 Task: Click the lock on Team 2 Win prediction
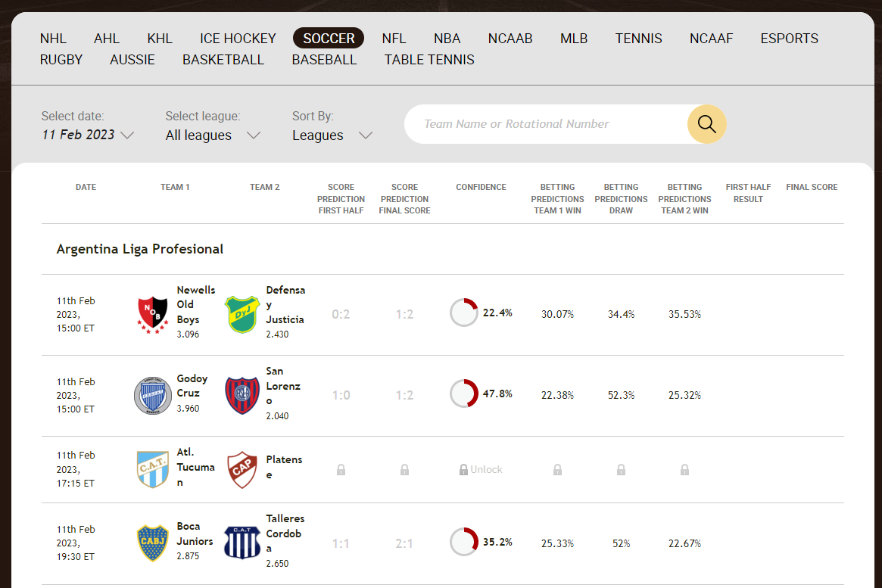click(x=684, y=469)
